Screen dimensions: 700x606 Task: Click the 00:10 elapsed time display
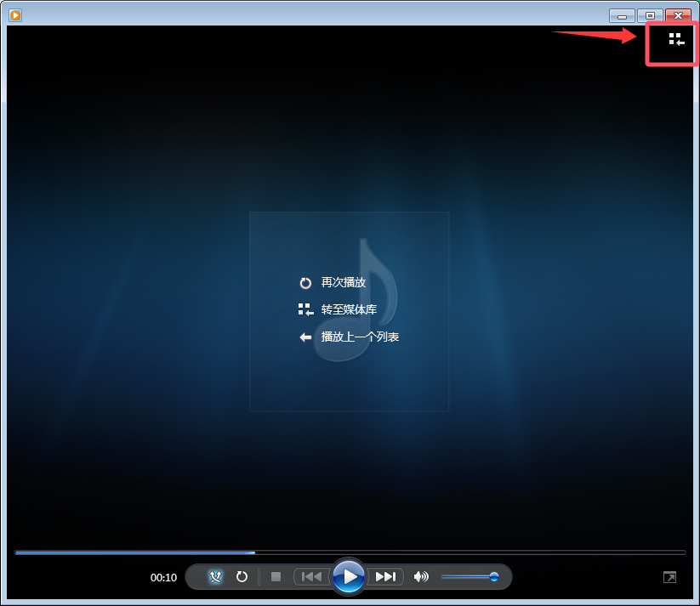(163, 577)
